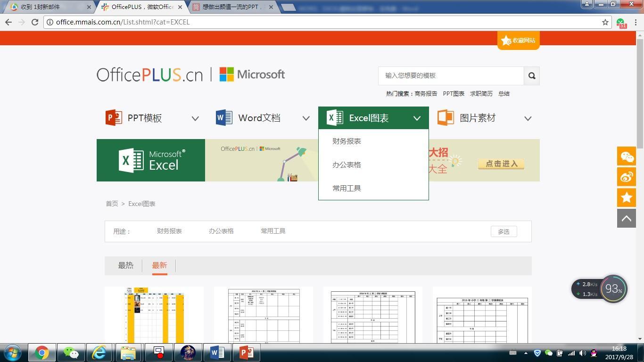Open the yellow-striped spreadsheet template thumbnail
Viewport: 644px width, 362px height.
154,315
